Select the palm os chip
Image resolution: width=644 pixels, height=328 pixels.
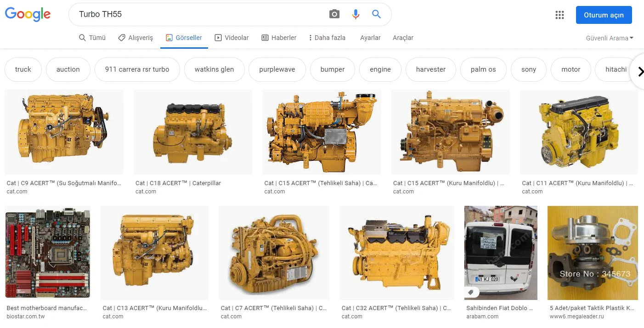pyautogui.click(x=483, y=69)
